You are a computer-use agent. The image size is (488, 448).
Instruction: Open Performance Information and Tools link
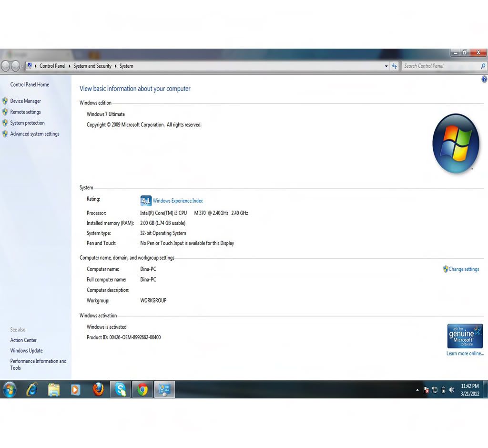tap(38, 364)
